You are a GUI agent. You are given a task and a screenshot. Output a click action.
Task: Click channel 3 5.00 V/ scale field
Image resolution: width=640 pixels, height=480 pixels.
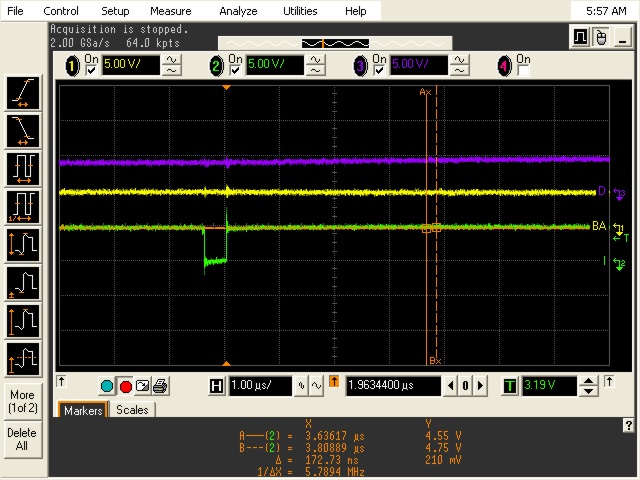(x=419, y=65)
